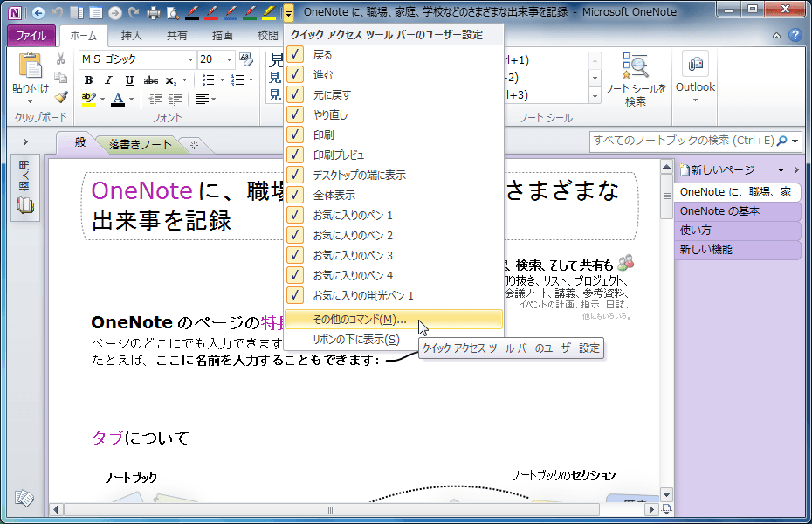Viewport: 812px width, 524px height.
Task: Toggle Italic formatting
Action: point(109,80)
